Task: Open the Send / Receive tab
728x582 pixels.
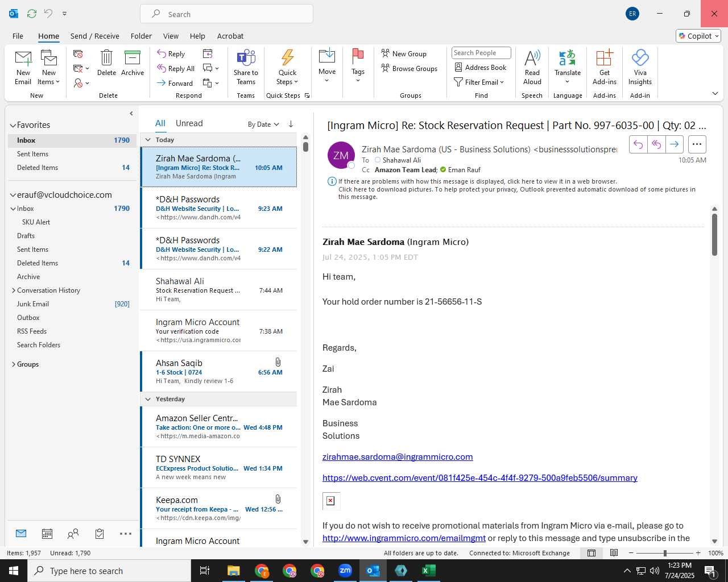Action: coord(95,36)
